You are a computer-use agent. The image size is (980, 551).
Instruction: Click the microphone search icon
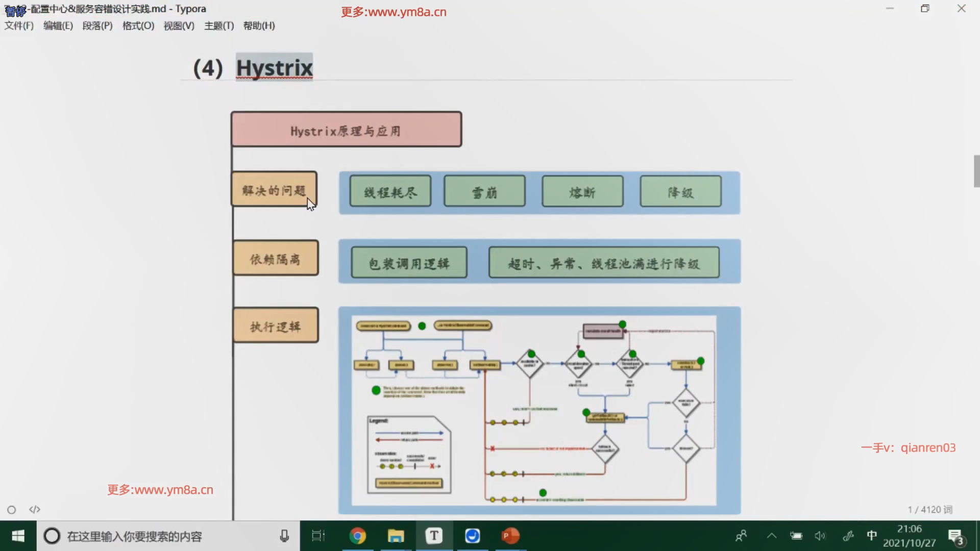[x=284, y=536]
